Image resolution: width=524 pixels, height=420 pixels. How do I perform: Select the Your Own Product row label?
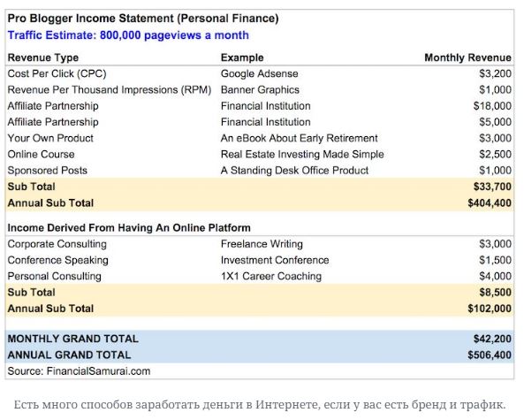point(50,138)
